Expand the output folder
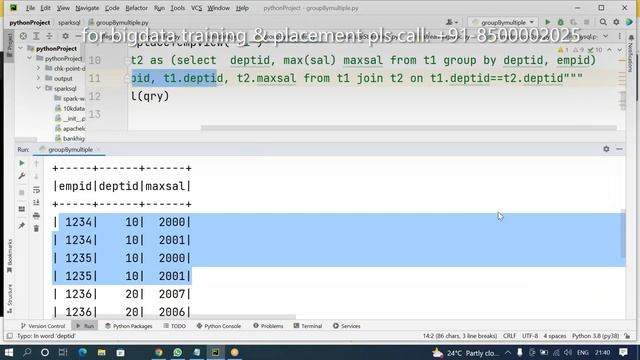 [x=39, y=78]
